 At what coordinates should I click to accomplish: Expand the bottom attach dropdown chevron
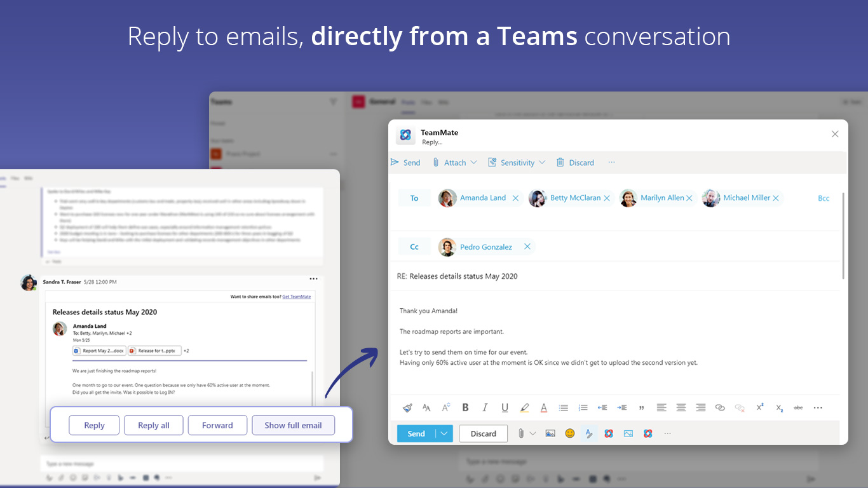[532, 433]
